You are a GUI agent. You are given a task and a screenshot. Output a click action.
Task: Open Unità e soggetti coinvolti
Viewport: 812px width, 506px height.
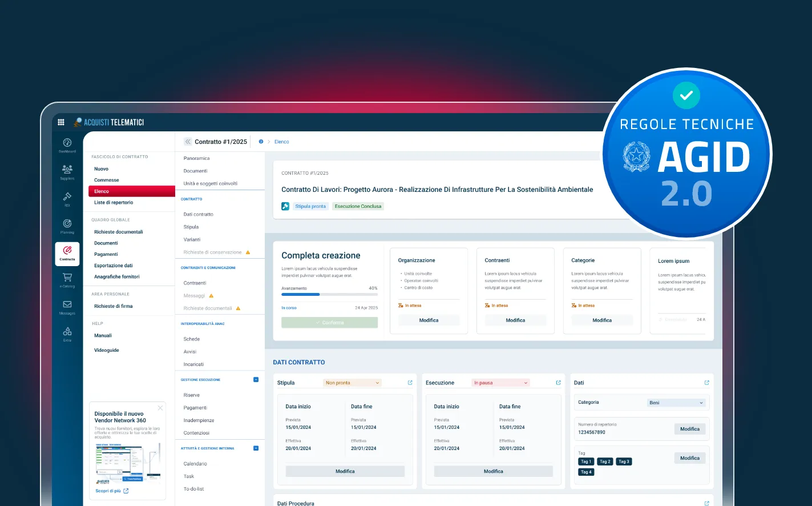(x=211, y=183)
